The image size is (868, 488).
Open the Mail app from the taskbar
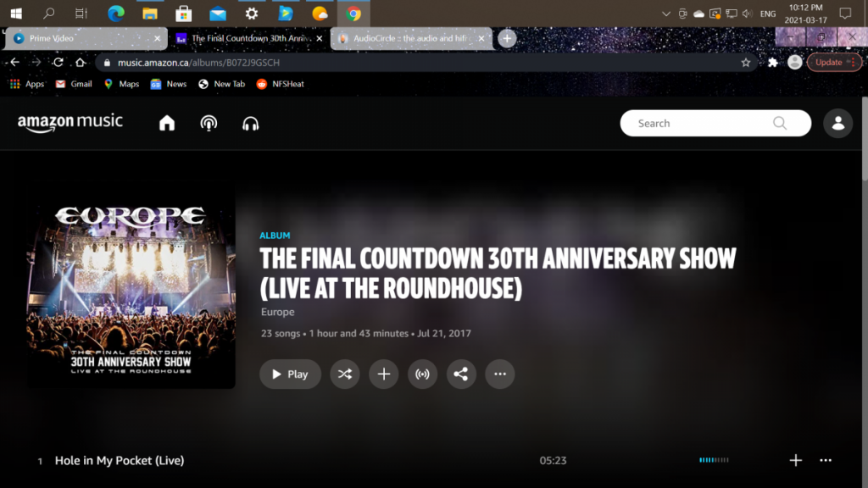pos(218,14)
